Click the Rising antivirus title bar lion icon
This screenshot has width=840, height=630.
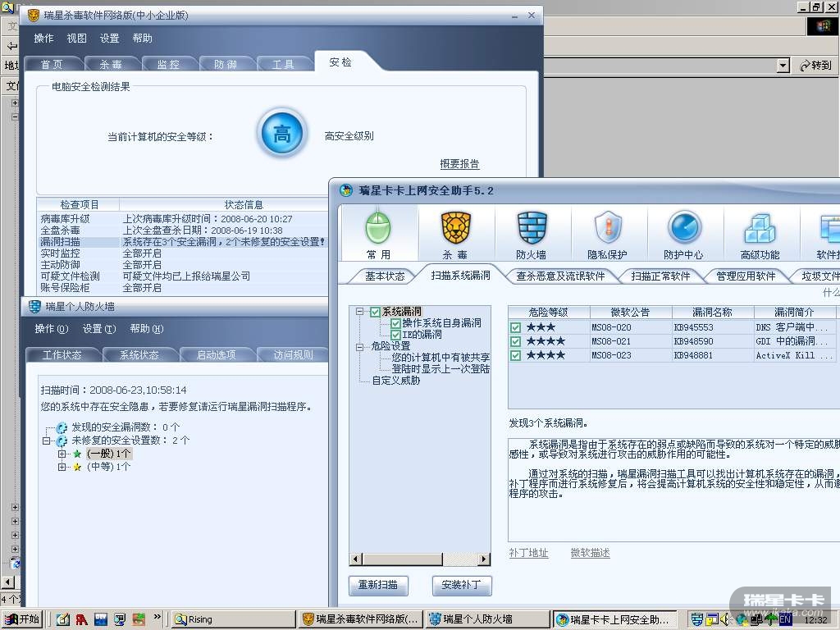click(33, 15)
